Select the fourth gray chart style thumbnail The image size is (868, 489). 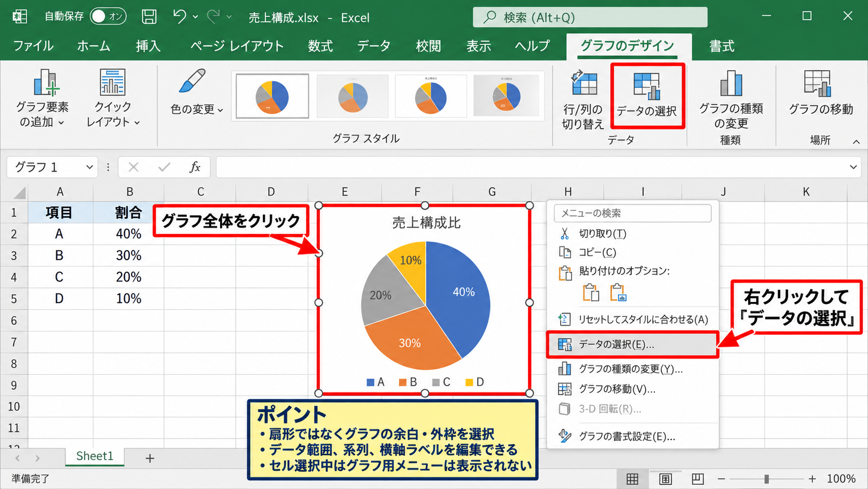(506, 96)
